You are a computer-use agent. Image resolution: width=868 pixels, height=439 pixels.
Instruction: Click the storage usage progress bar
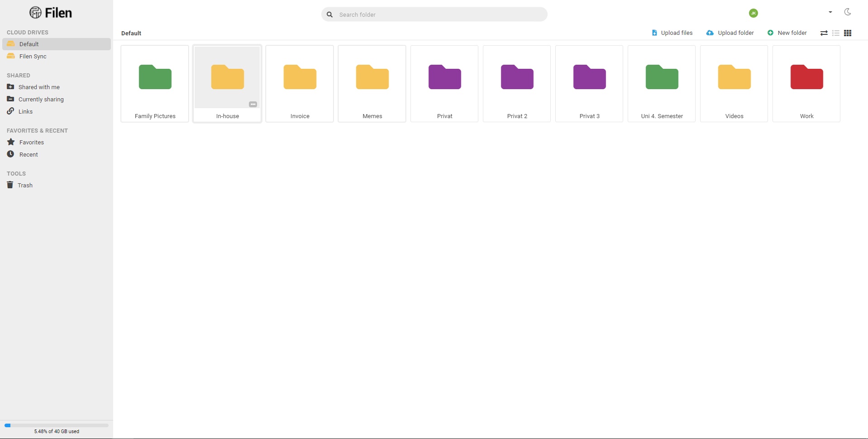[56, 425]
